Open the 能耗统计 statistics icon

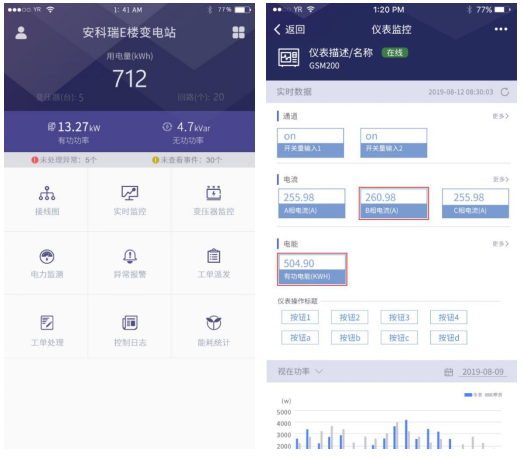tap(213, 323)
